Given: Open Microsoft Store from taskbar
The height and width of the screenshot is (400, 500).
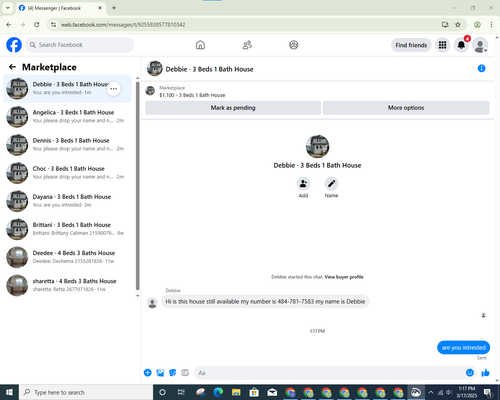Looking at the screenshot, I should pos(254,392).
